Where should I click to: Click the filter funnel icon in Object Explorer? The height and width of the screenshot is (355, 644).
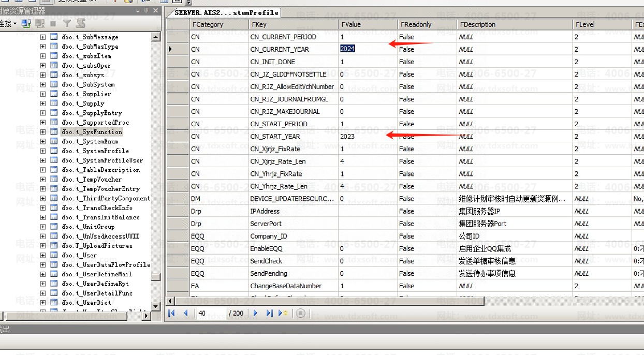[67, 23]
